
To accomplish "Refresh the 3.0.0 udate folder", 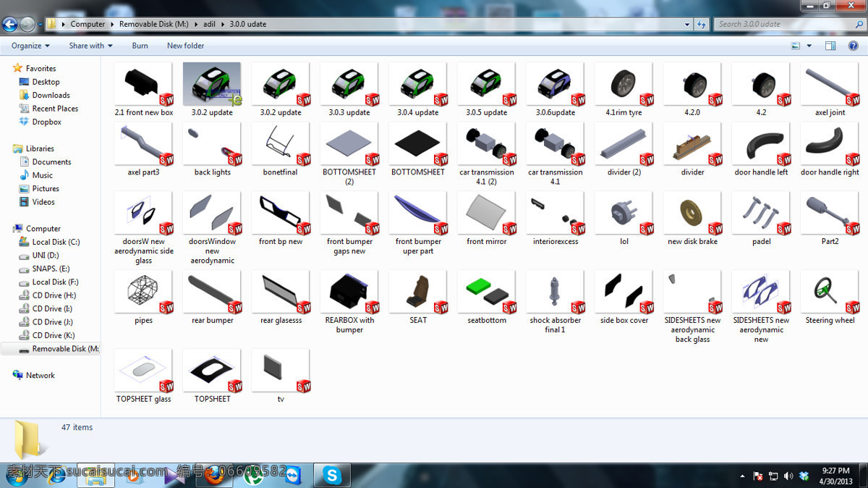I will pos(701,24).
